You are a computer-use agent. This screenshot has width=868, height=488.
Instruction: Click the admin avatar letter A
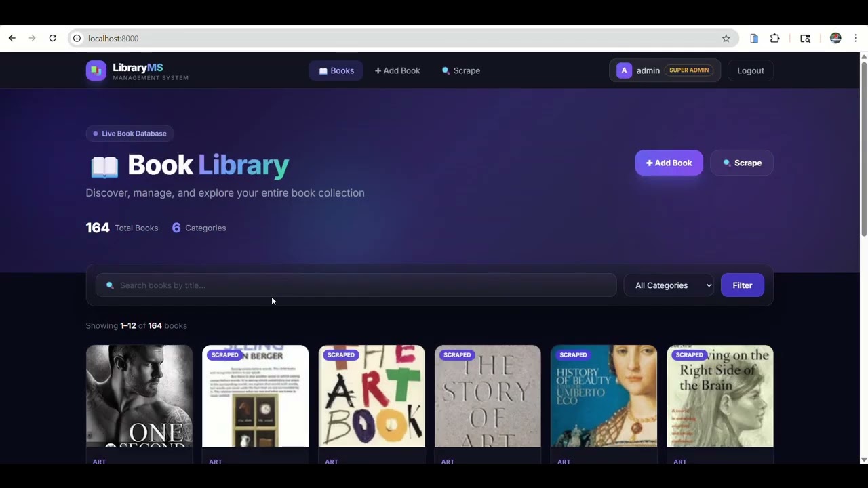pyautogui.click(x=624, y=70)
